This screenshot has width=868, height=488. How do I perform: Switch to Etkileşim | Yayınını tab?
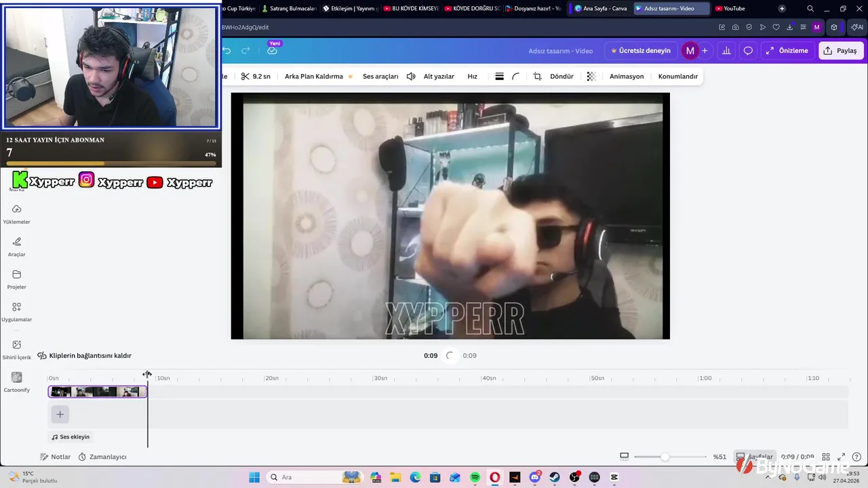[x=350, y=8]
